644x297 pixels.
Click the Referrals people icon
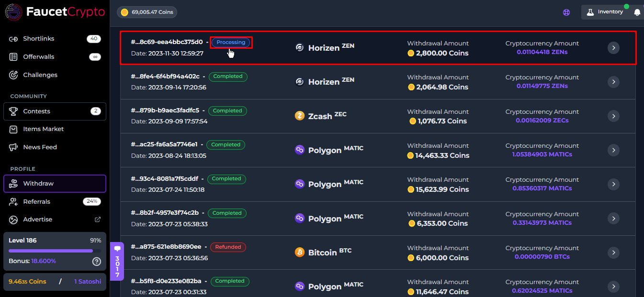pyautogui.click(x=13, y=202)
